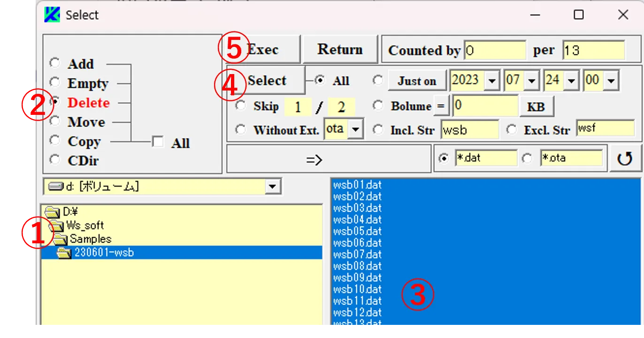Select the Add radio button
The image size is (644, 338).
click(x=55, y=63)
